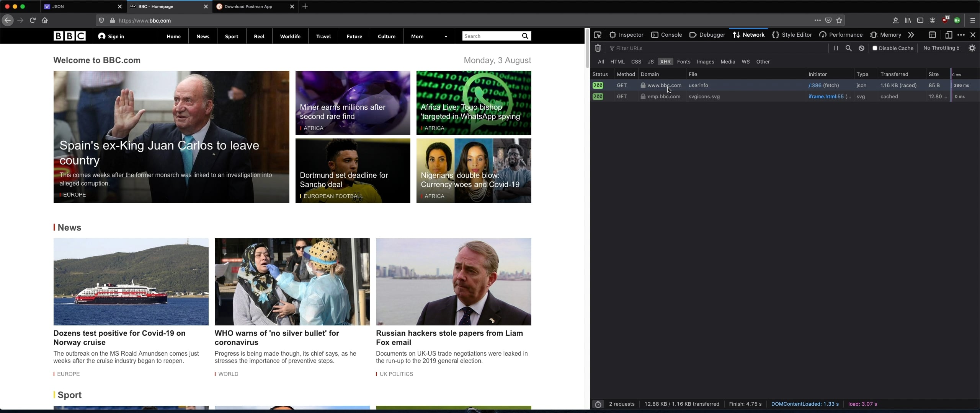Open the network search magnifier

click(848, 48)
